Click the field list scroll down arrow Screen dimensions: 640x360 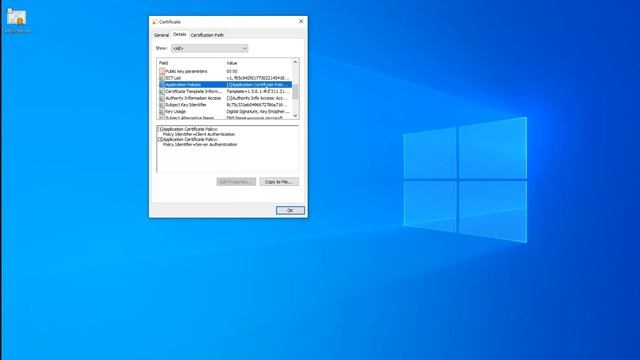point(295,116)
